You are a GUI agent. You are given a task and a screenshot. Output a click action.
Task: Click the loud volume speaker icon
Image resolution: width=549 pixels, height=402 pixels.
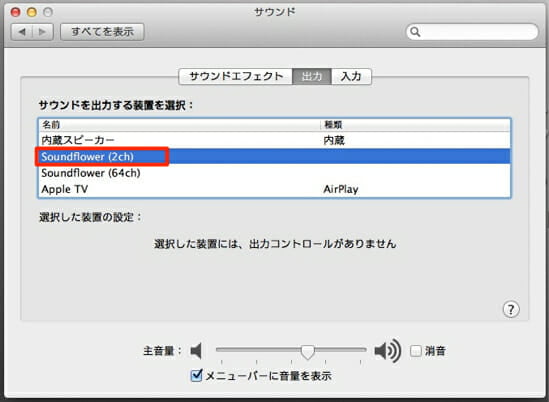(388, 351)
